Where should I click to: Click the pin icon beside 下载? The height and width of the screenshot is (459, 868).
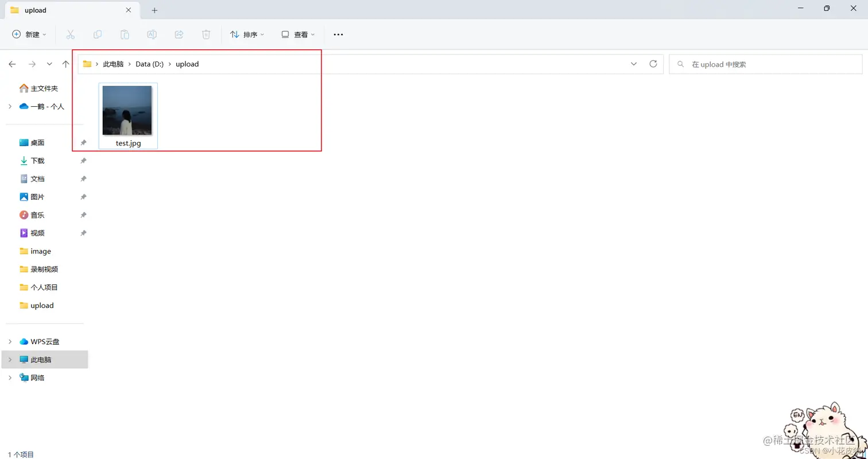coord(83,161)
